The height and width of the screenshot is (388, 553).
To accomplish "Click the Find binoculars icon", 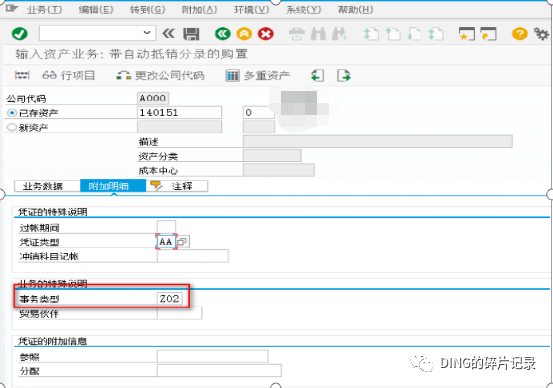I will tap(318, 34).
